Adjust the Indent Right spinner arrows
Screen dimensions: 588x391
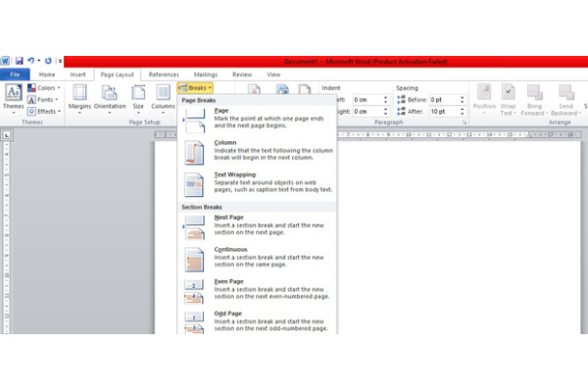pyautogui.click(x=386, y=112)
